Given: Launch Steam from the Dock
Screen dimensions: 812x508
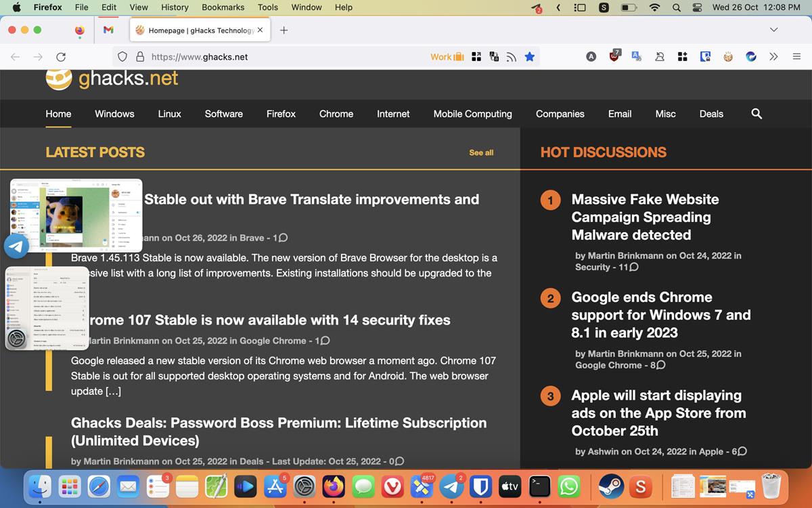Looking at the screenshot, I should click(x=610, y=486).
